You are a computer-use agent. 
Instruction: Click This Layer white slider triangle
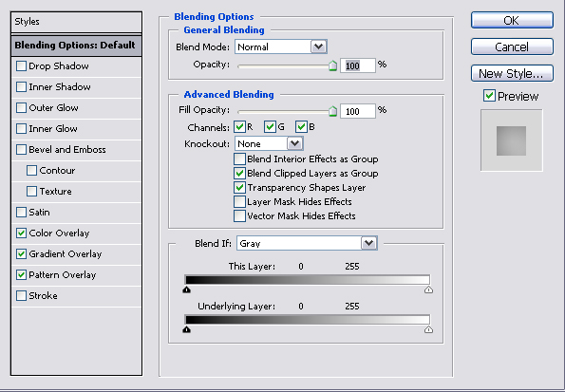pos(428,289)
